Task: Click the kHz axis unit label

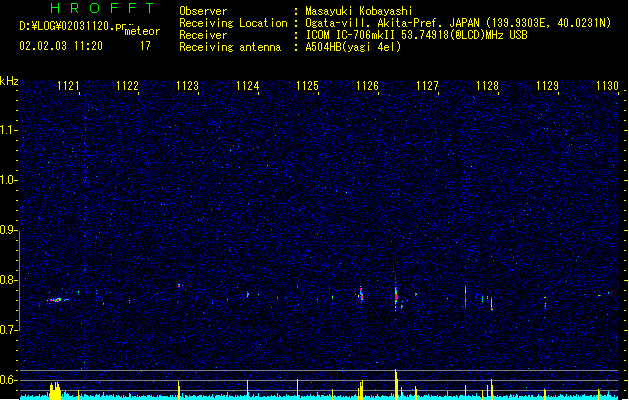Action: pos(9,81)
